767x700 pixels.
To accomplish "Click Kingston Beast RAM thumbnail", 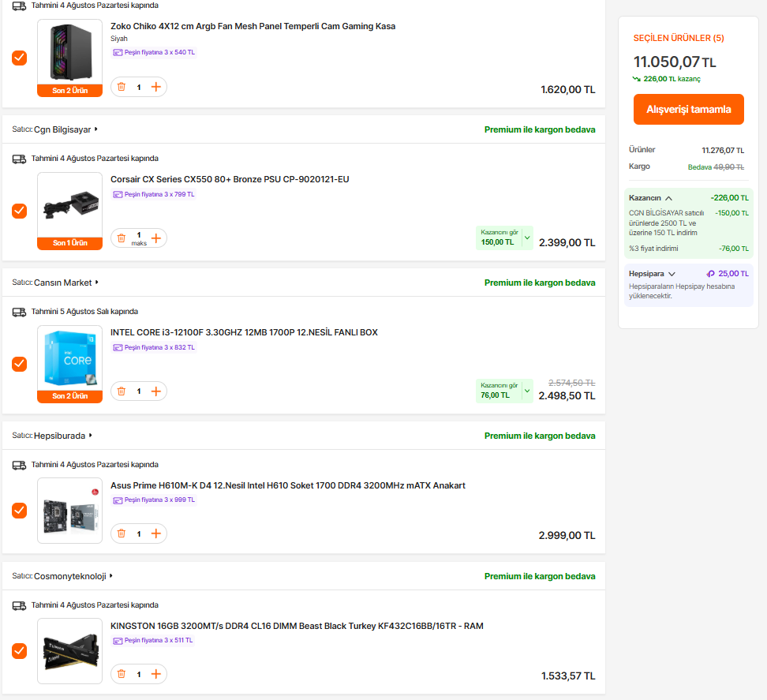I will pos(70,651).
